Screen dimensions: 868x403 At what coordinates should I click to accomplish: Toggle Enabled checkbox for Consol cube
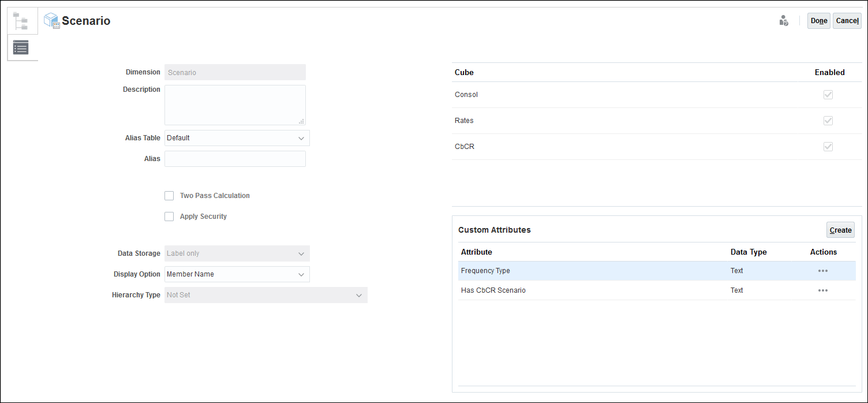tap(828, 95)
